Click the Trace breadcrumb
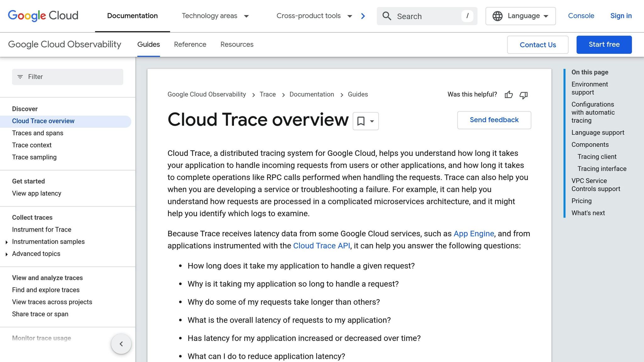This screenshot has width=644, height=362. [268, 95]
